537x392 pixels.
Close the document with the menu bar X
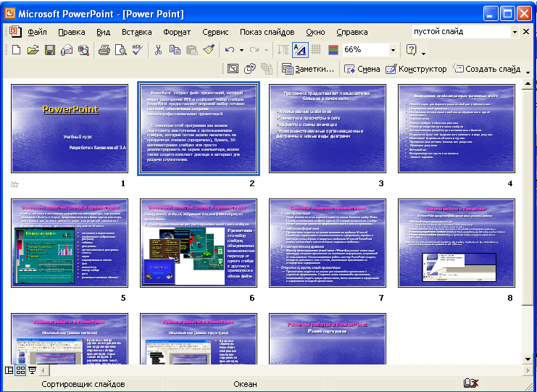526,32
